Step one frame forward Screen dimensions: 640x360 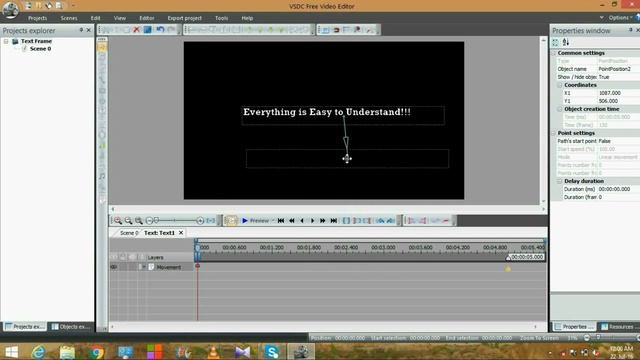[313, 220]
